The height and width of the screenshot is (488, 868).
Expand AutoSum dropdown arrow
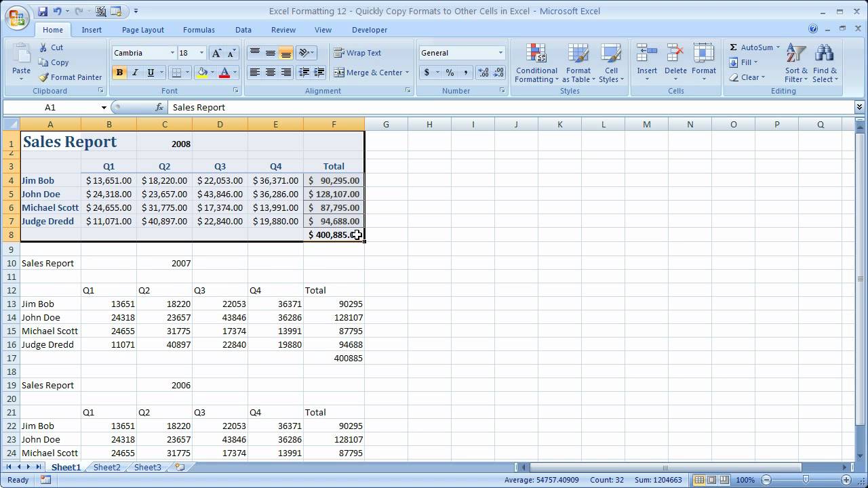coord(778,47)
